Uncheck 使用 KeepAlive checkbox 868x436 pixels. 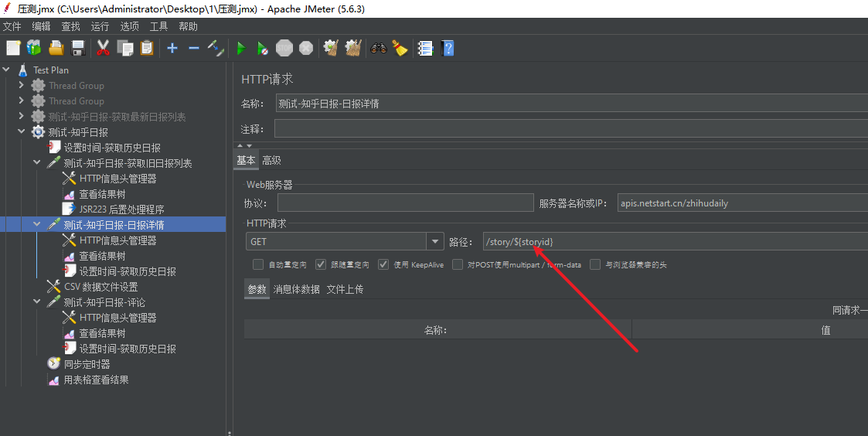(383, 264)
